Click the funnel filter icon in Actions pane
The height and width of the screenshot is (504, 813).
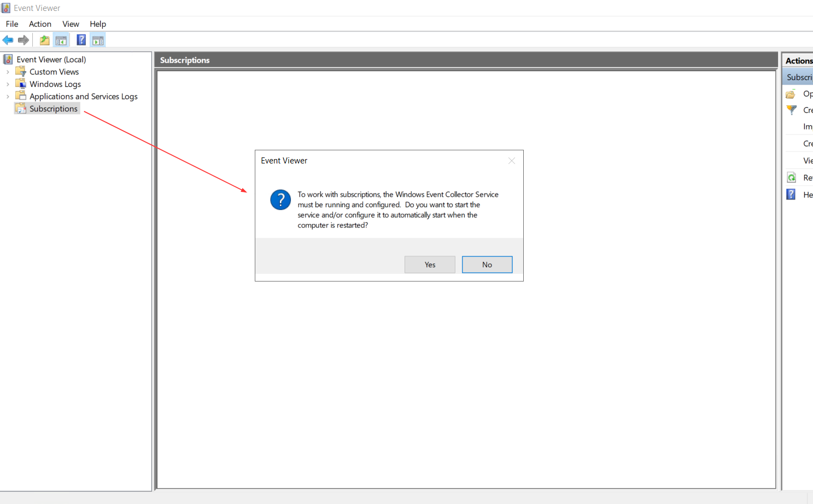[791, 110]
